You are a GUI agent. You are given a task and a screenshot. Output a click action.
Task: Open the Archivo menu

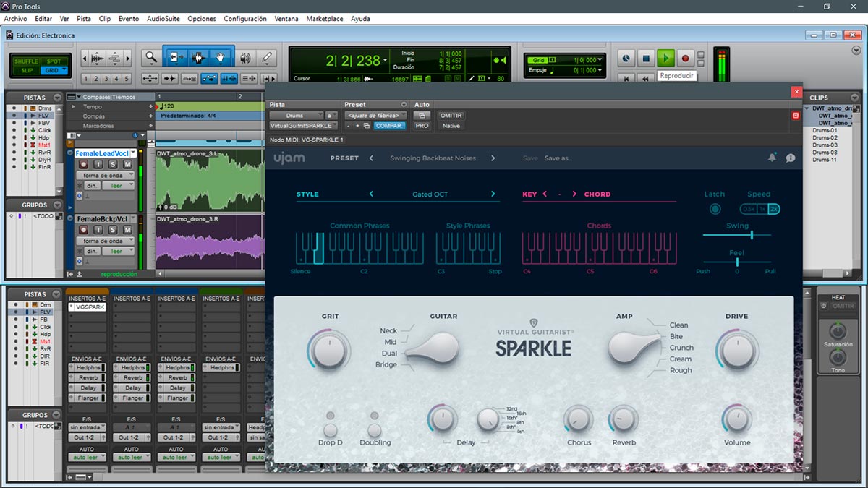coord(15,19)
